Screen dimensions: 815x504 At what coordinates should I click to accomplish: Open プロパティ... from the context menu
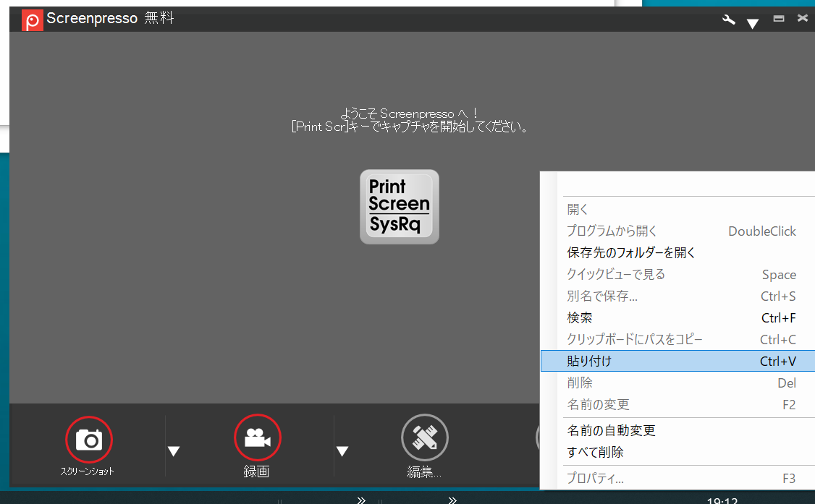pos(677,478)
